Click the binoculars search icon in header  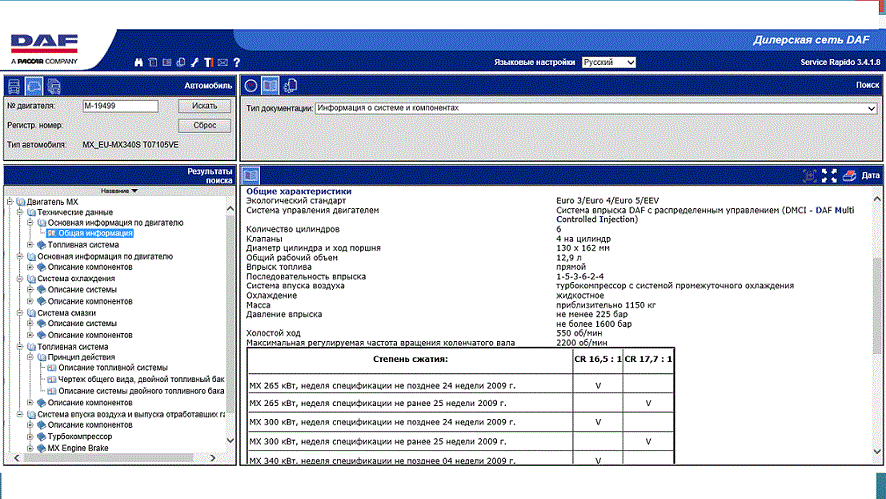click(x=138, y=62)
